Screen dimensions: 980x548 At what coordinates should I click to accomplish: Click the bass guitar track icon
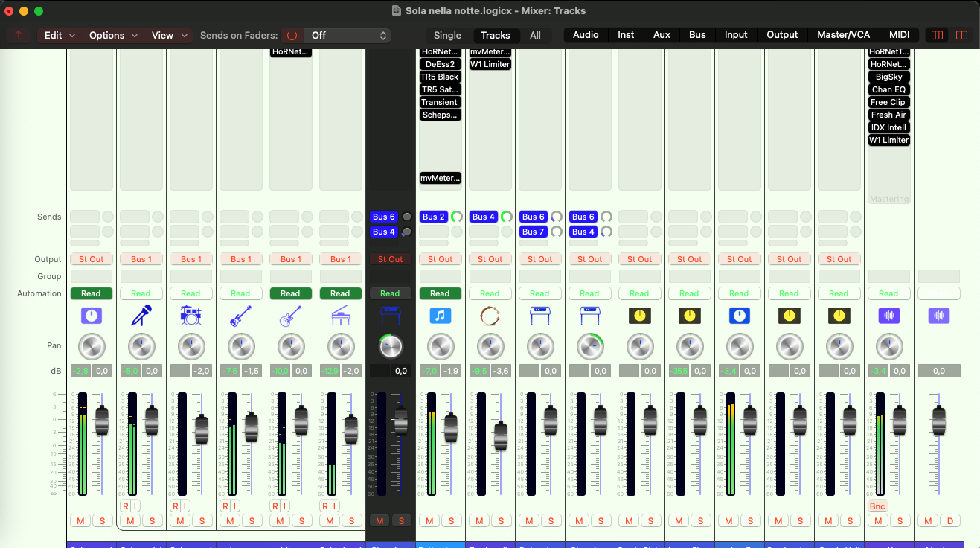240,316
